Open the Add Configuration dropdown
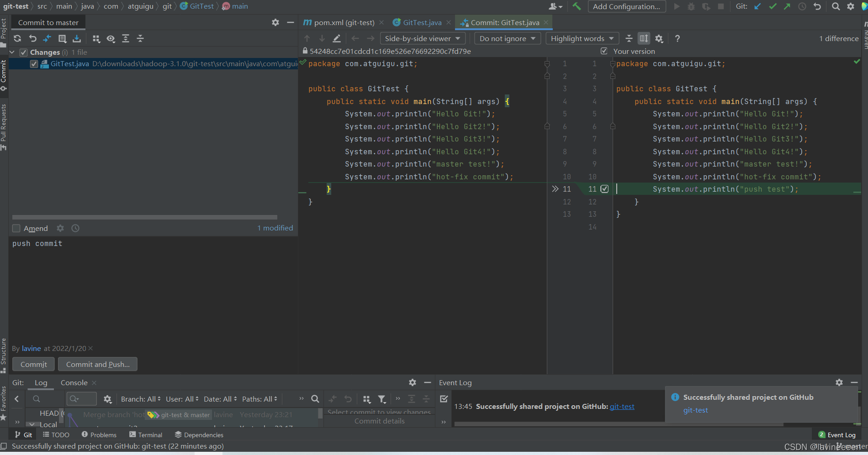Image resolution: width=868 pixels, height=455 pixels. tap(627, 6)
